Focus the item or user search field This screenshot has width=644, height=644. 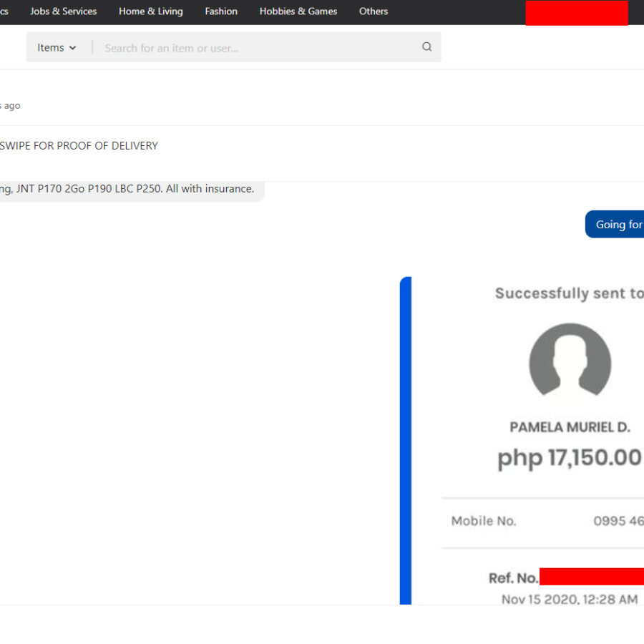click(x=259, y=48)
